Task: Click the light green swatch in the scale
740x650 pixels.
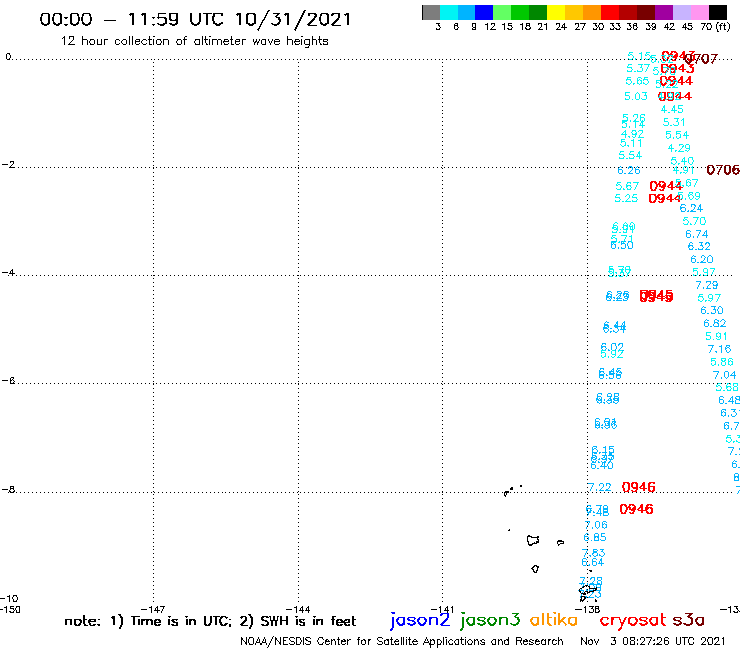Action: click(502, 12)
